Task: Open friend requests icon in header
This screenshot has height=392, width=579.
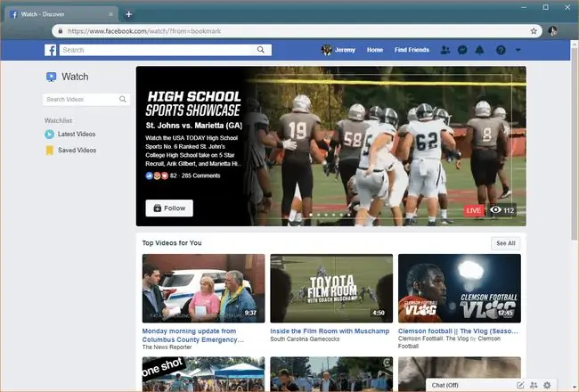Action: 445,50
